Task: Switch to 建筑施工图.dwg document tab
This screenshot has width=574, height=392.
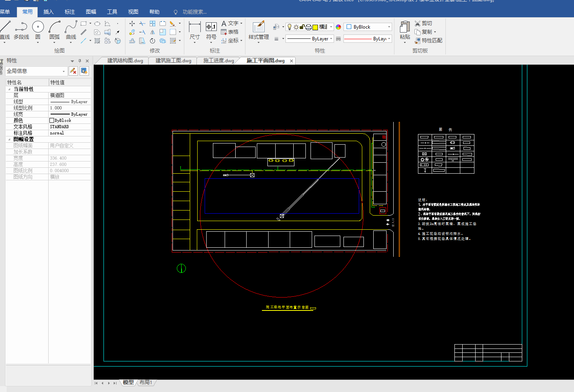Action: coord(173,61)
